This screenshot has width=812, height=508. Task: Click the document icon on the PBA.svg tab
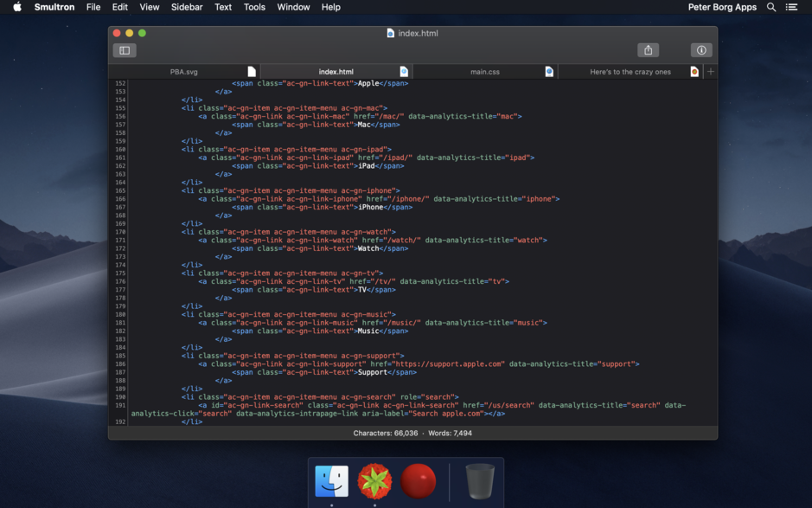coord(253,71)
